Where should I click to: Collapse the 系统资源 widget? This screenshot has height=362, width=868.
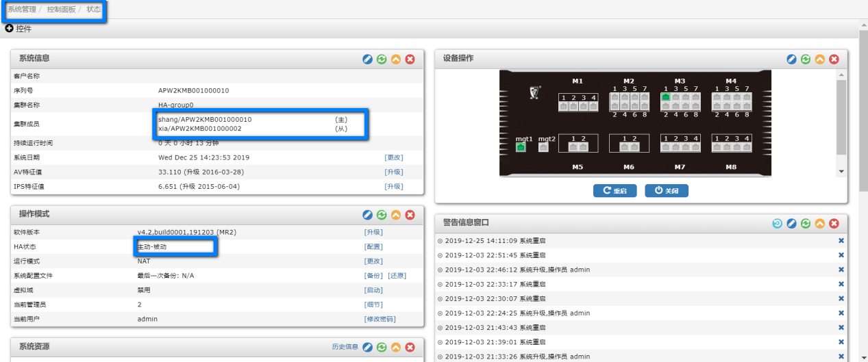[x=396, y=348]
